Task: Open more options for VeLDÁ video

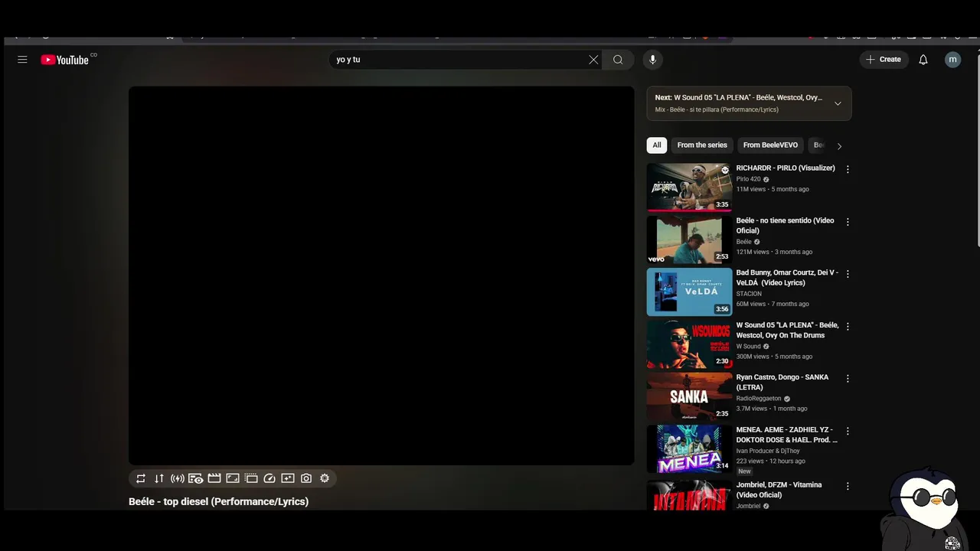Action: click(848, 274)
